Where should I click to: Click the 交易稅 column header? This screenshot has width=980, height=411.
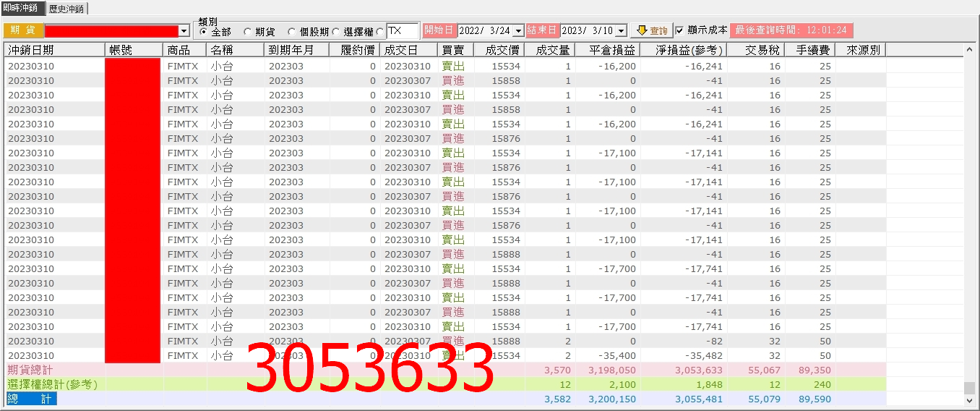pyautogui.click(x=756, y=50)
